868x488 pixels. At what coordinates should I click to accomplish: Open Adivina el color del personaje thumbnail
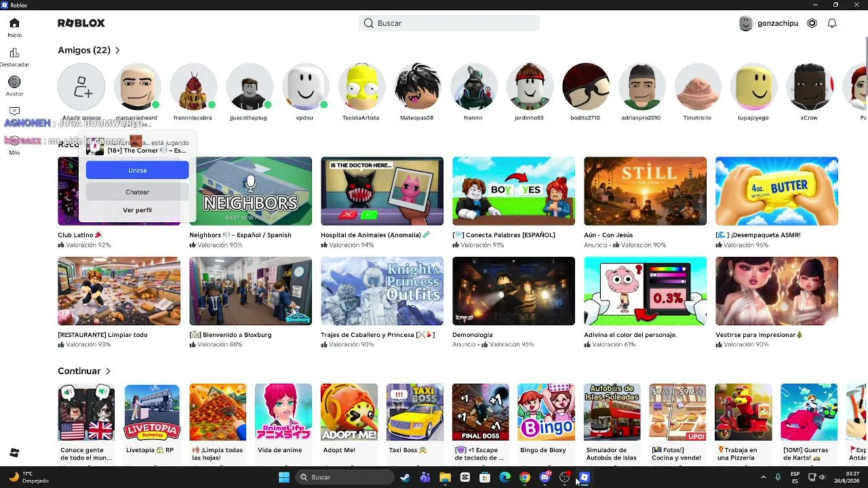pyautogui.click(x=645, y=291)
